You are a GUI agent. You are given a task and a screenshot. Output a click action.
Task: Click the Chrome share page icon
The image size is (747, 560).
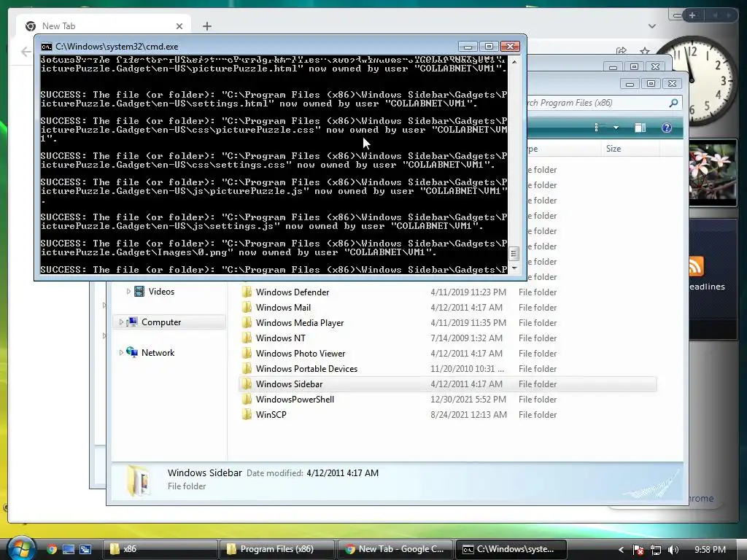[x=622, y=51]
